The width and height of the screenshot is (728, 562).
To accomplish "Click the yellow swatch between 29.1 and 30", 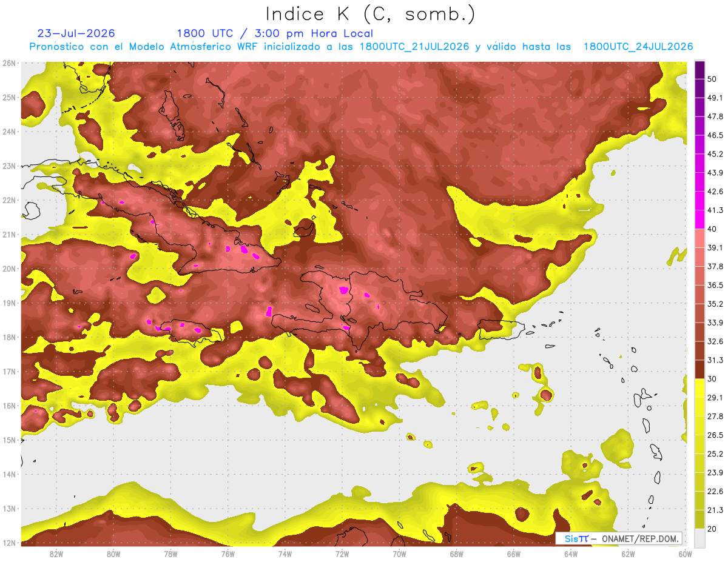I will click(700, 388).
